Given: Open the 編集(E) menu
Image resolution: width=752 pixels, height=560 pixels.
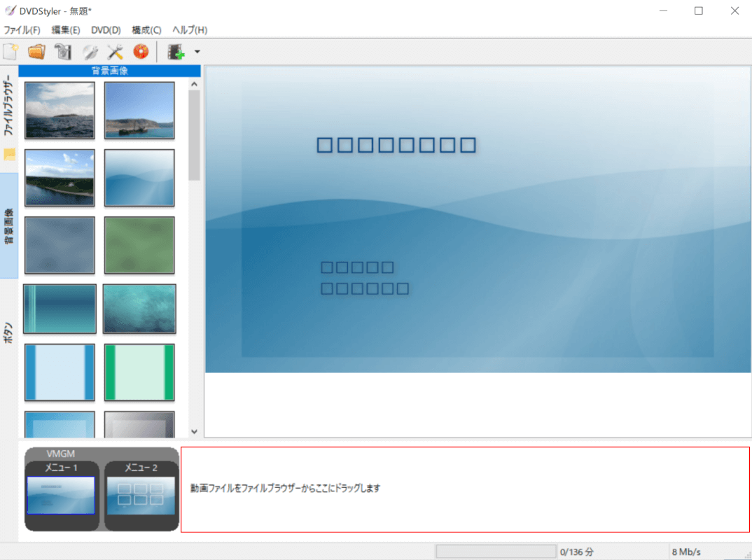Looking at the screenshot, I should click(66, 29).
